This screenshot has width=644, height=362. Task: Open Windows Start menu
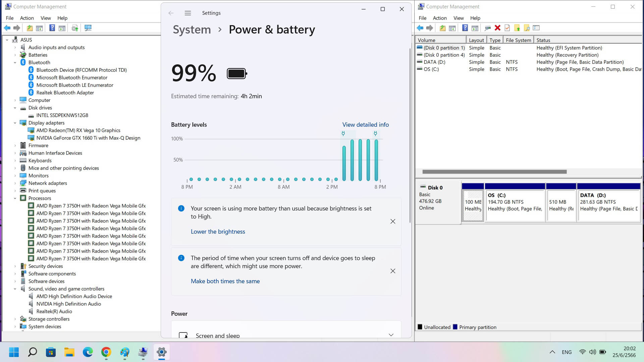click(x=14, y=352)
